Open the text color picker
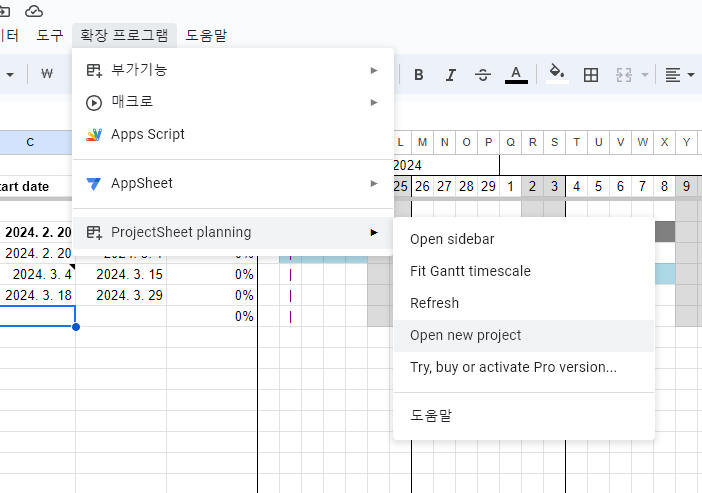The image size is (702, 493). click(x=516, y=75)
